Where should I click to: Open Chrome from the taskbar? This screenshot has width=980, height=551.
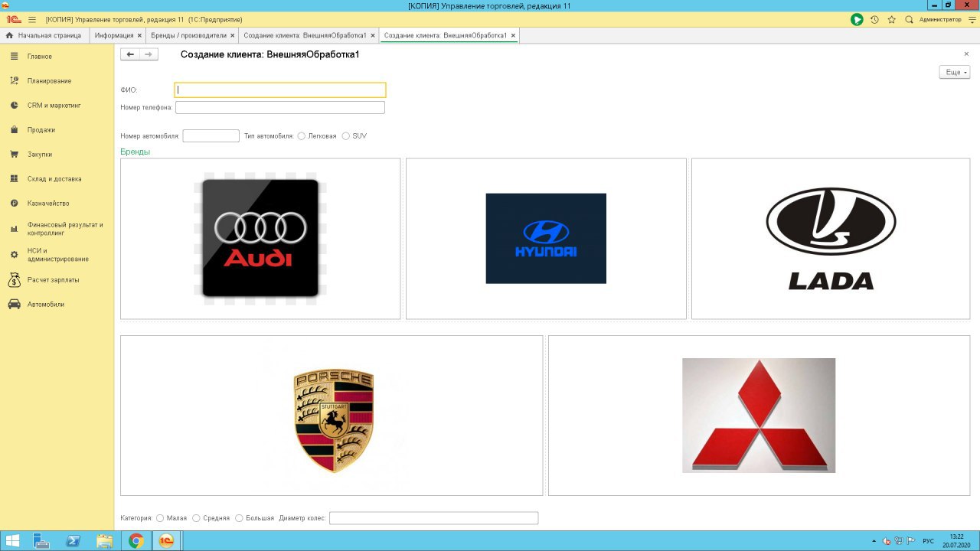coord(136,541)
